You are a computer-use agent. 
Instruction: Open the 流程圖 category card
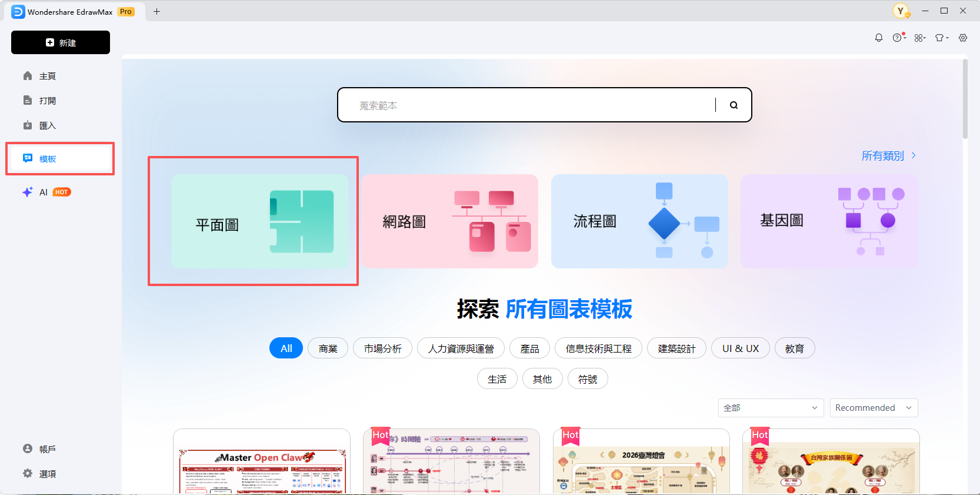[x=639, y=221]
